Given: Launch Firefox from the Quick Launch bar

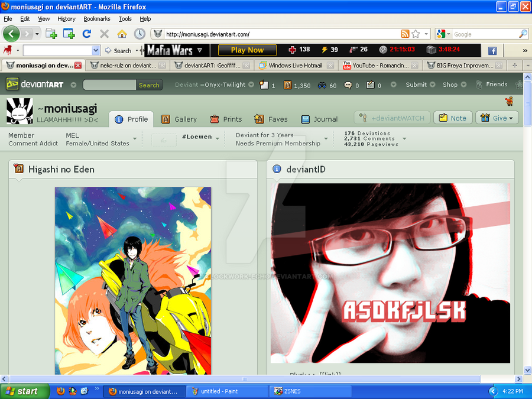Looking at the screenshot, I should [x=61, y=391].
